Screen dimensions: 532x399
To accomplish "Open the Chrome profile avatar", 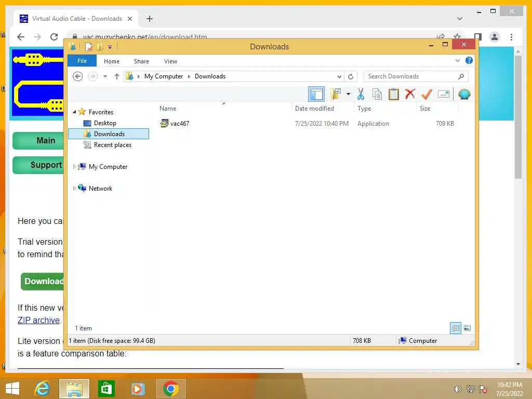I will coord(495,37).
